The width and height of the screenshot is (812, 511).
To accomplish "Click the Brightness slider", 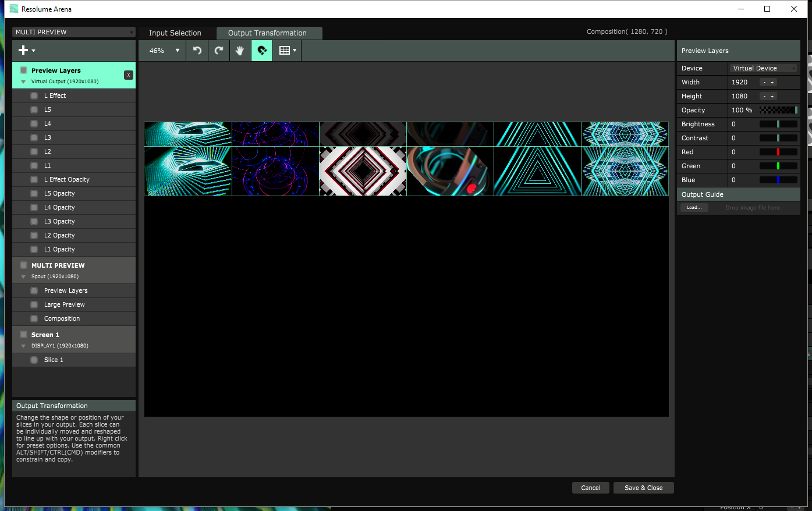I will (x=778, y=124).
